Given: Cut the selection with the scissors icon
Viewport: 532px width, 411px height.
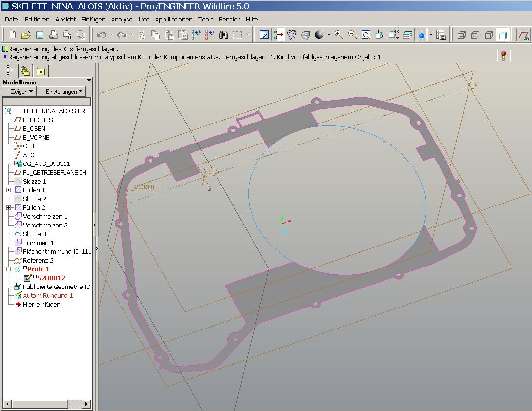Looking at the screenshot, I should 142,35.
